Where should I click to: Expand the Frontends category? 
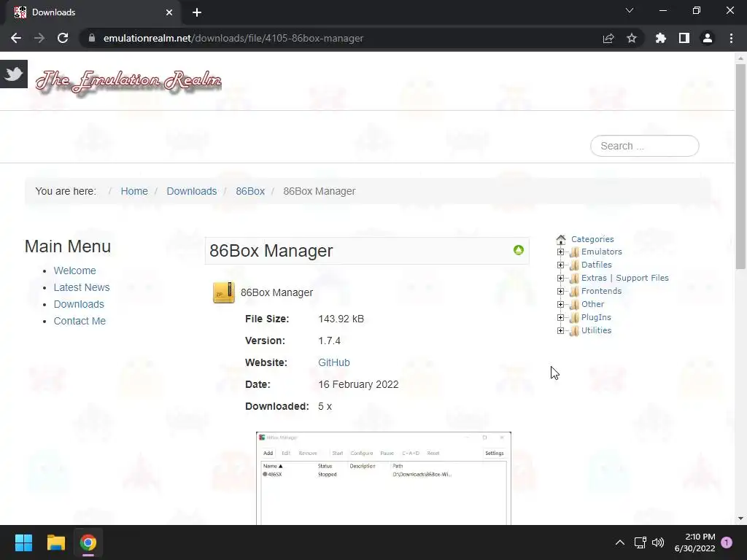(561, 291)
